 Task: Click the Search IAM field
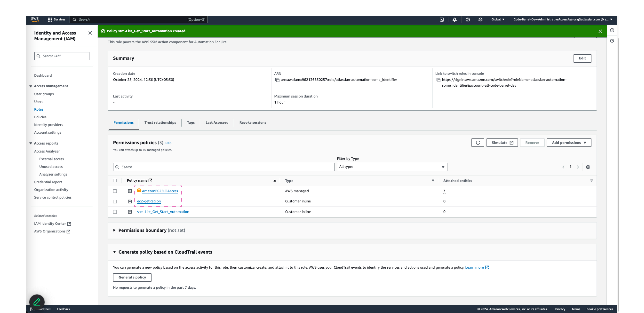click(61, 56)
